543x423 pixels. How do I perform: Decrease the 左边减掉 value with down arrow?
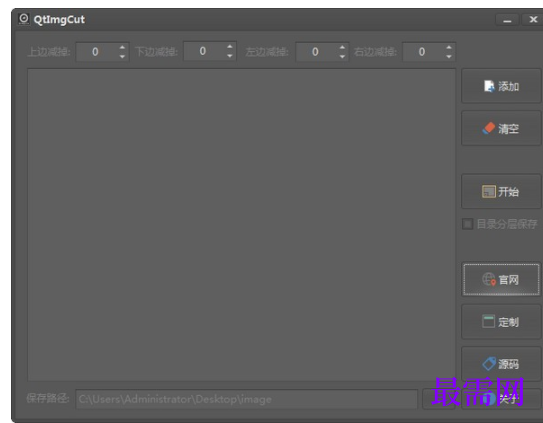[342, 56]
